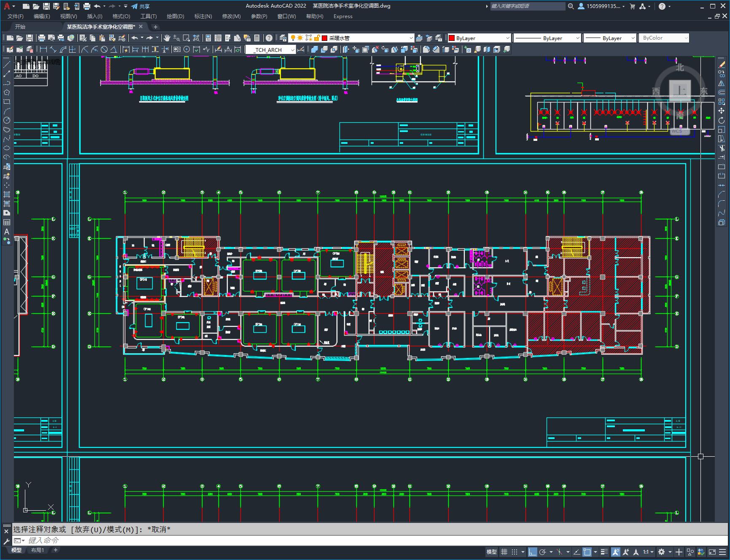Toggle Object Snap in status bar
The height and width of the screenshot is (560, 730).
pos(587,552)
